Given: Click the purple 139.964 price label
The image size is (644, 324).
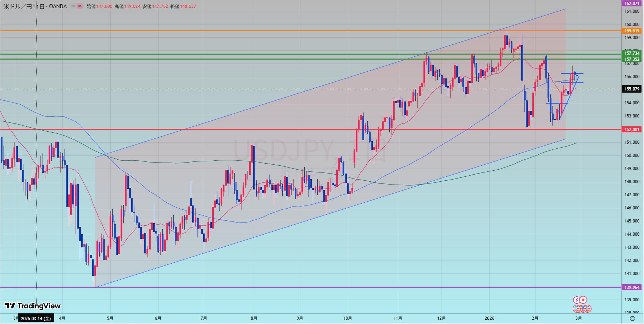Looking at the screenshot, I should pyautogui.click(x=632, y=287).
